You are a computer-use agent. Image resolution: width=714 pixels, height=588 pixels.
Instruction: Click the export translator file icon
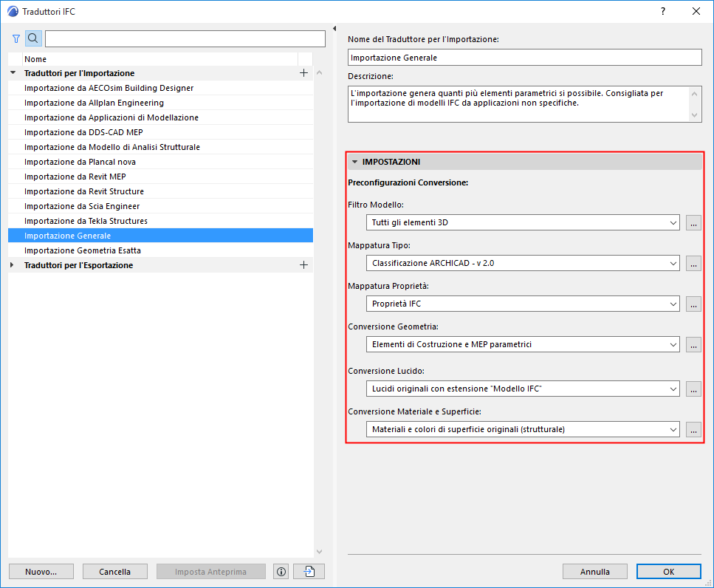pos(309,572)
